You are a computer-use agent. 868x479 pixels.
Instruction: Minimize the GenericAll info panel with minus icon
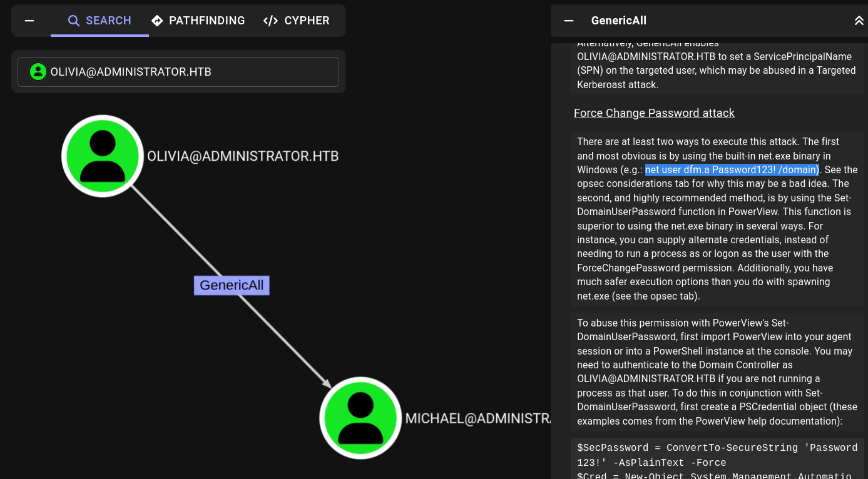[569, 21]
